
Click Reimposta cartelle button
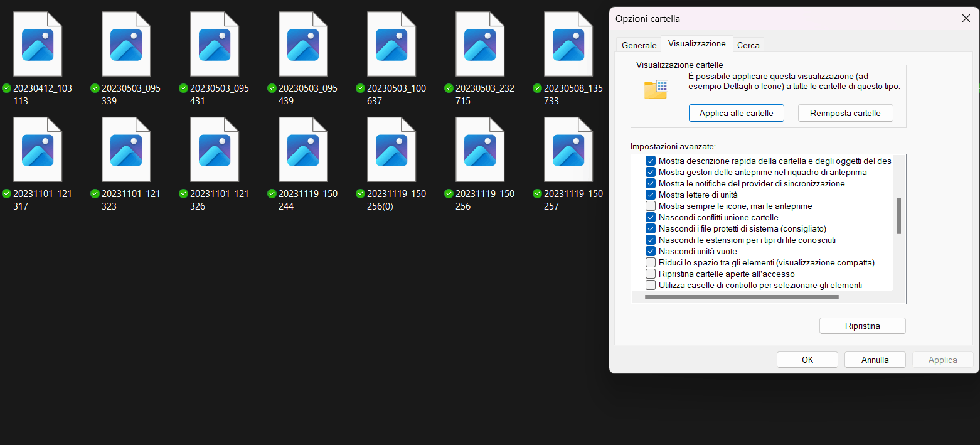(845, 113)
